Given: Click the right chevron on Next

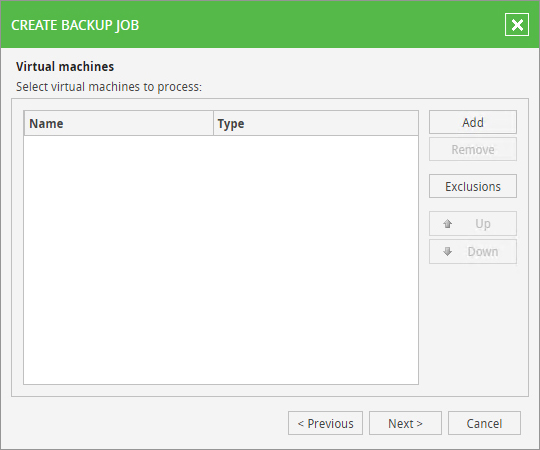Looking at the screenshot, I should (419, 423).
